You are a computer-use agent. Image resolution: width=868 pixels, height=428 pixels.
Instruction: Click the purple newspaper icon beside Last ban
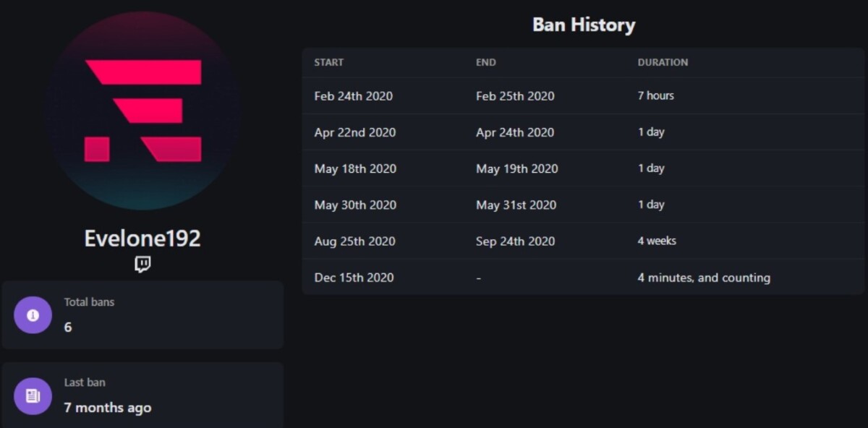tap(33, 396)
